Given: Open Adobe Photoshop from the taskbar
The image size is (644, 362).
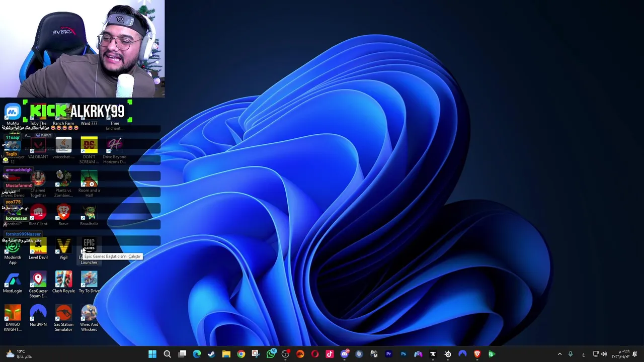Looking at the screenshot, I should [x=404, y=354].
